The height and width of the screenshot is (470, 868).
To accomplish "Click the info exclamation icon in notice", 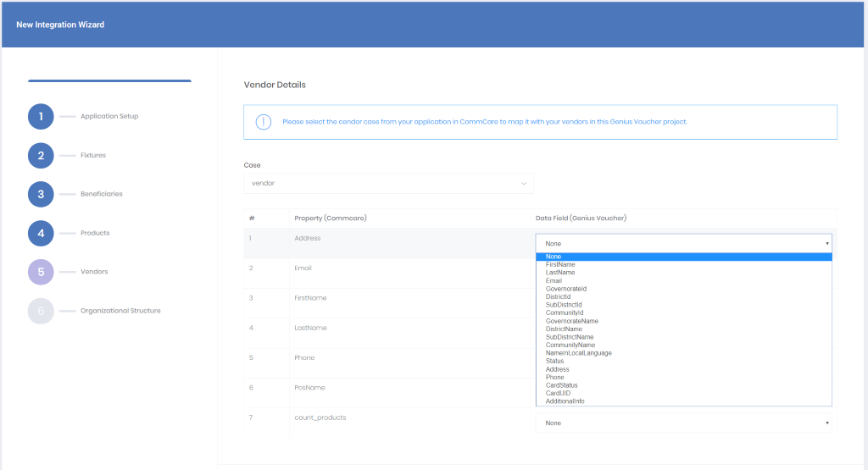I will pos(264,122).
